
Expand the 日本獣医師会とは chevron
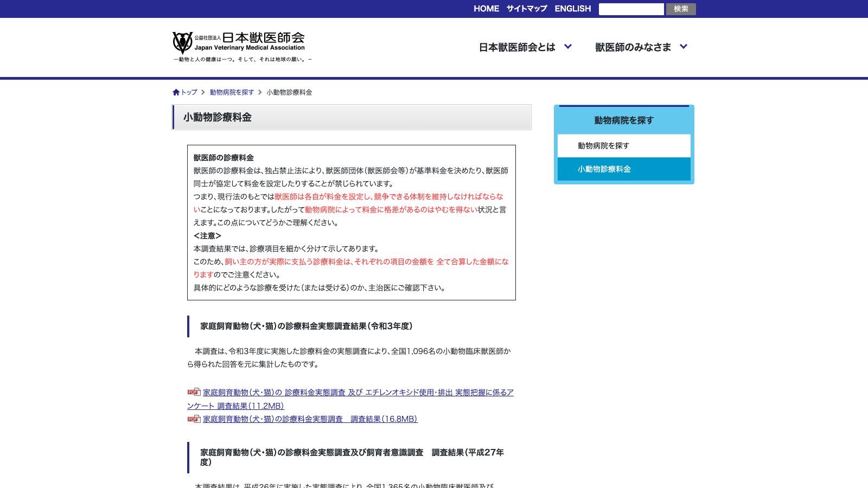click(x=568, y=47)
